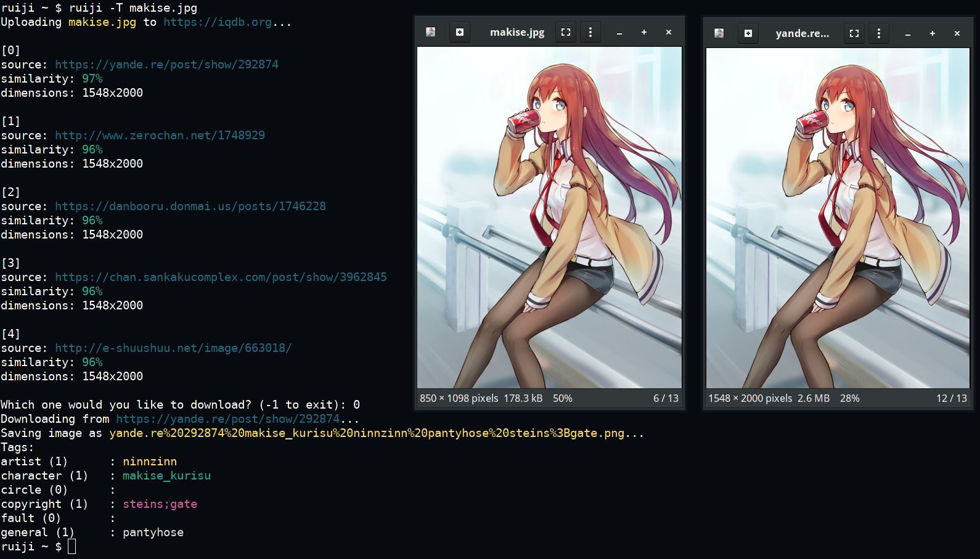980x559 pixels.
Task: Minimize the yande.re viewer window
Action: coord(908,34)
